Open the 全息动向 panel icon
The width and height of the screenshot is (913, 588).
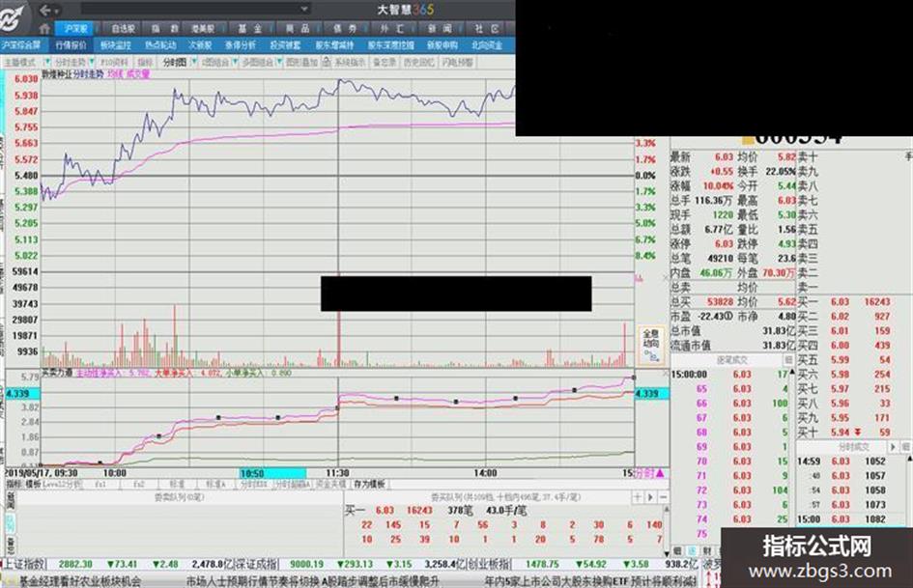651,345
